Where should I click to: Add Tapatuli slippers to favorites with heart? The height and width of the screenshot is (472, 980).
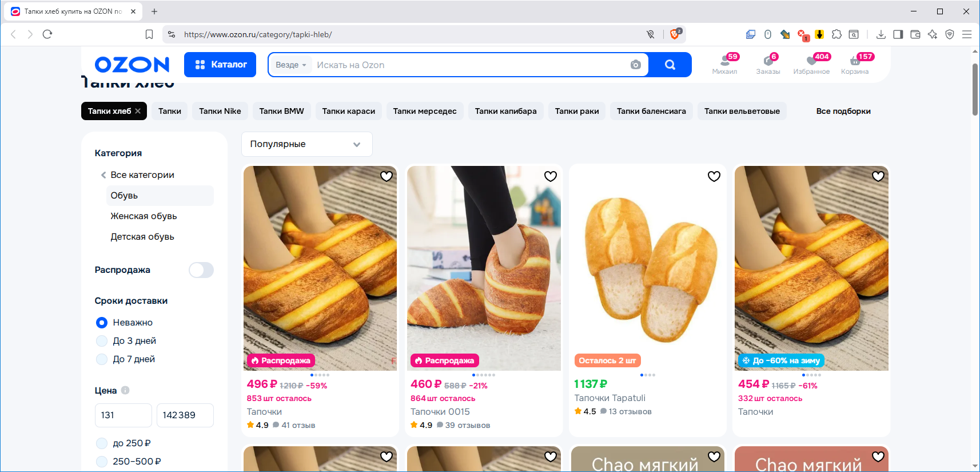click(714, 177)
